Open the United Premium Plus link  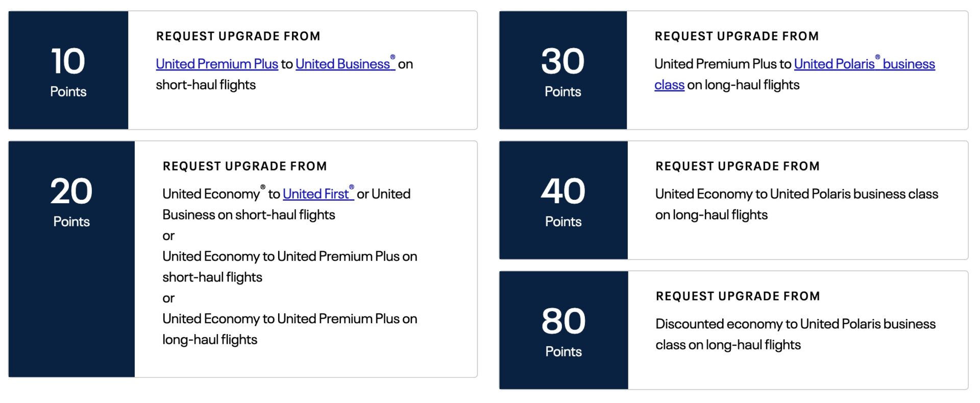click(215, 64)
